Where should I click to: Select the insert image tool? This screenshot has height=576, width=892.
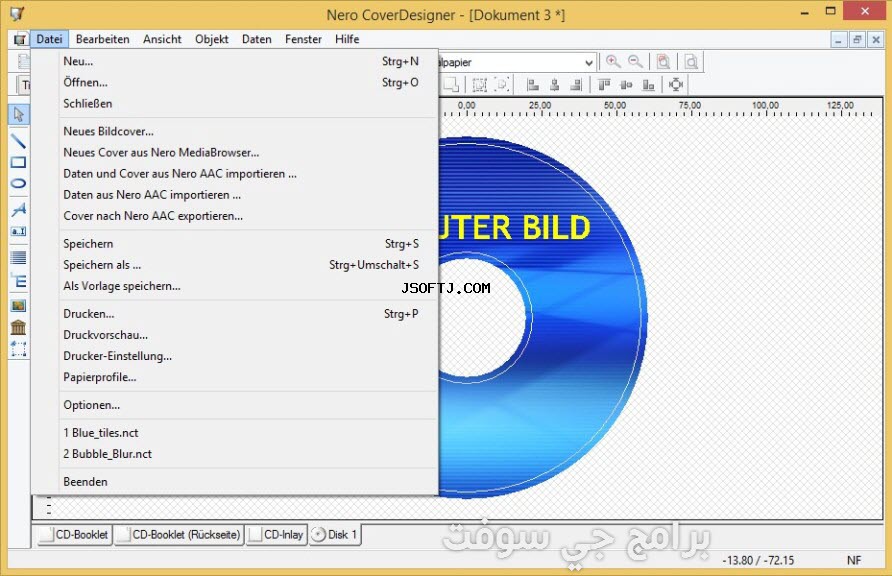click(x=18, y=306)
